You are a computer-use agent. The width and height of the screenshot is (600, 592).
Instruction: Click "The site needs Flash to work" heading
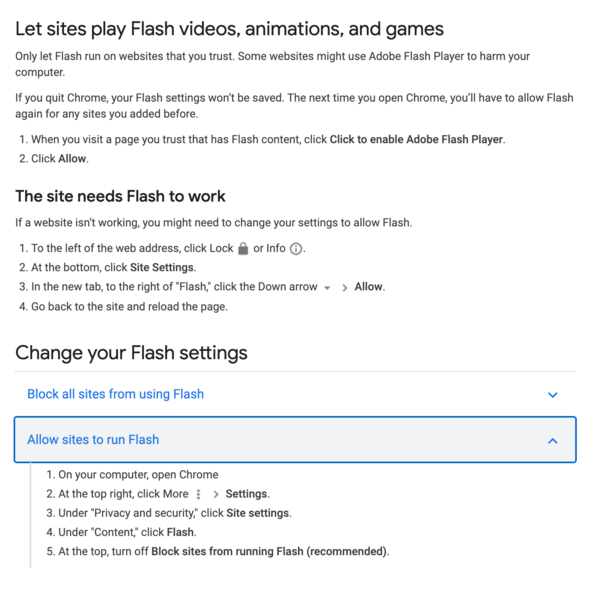coord(120,196)
